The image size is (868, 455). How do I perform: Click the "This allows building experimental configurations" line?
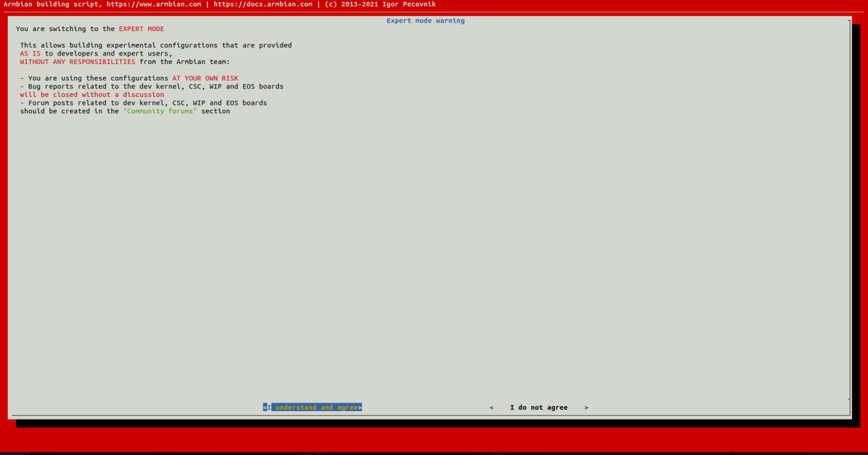tap(156, 45)
